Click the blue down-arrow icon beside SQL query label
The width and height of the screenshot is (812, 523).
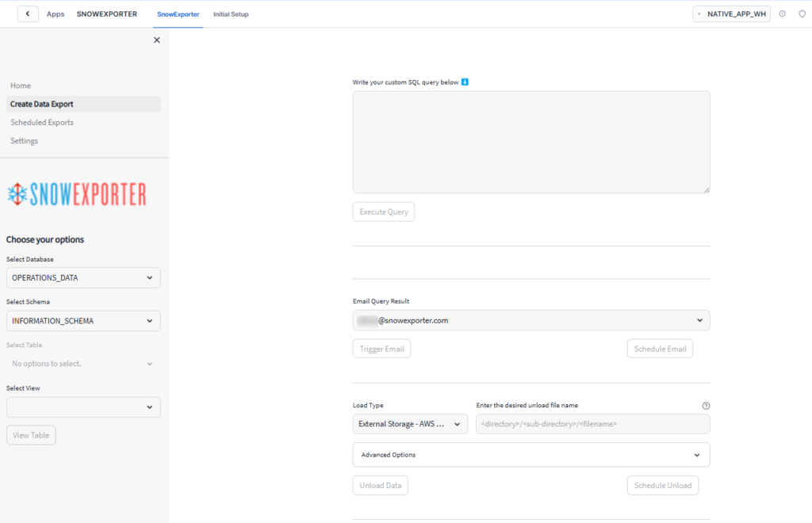[x=465, y=82]
